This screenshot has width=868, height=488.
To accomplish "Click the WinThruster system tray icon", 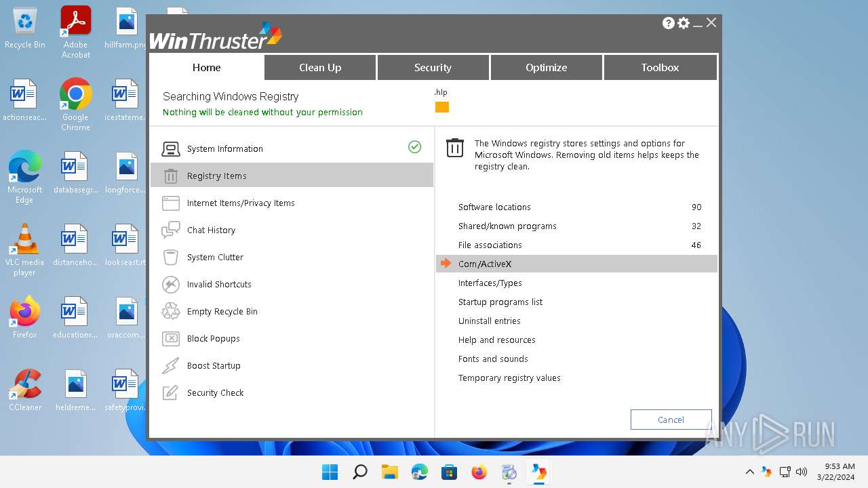I will click(767, 472).
